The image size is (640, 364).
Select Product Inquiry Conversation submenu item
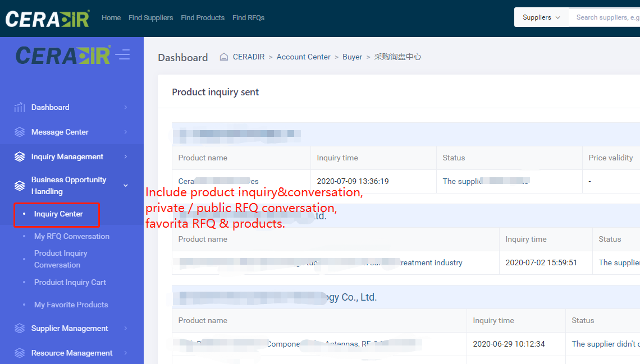click(61, 259)
